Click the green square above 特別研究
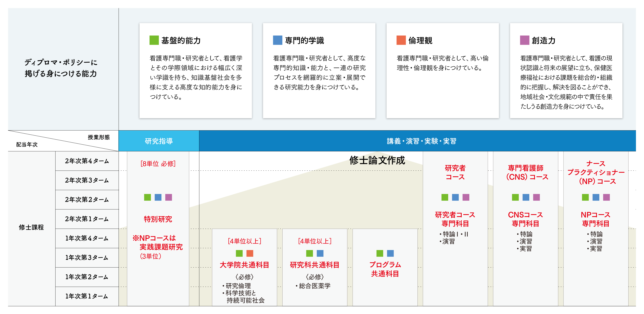Screen dimensions: 644x314 point(148,197)
